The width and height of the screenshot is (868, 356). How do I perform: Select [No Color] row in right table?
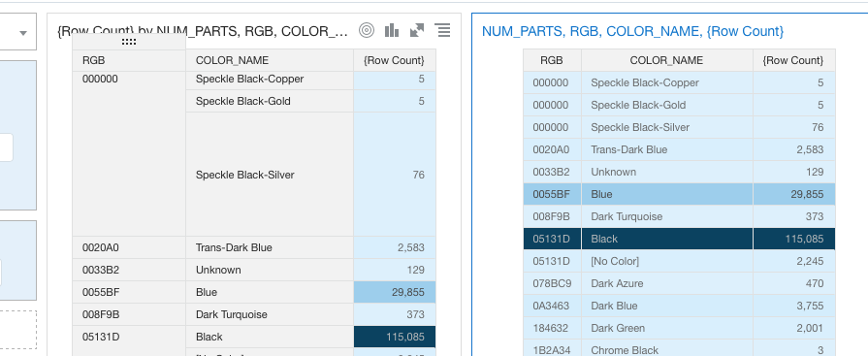click(x=679, y=261)
